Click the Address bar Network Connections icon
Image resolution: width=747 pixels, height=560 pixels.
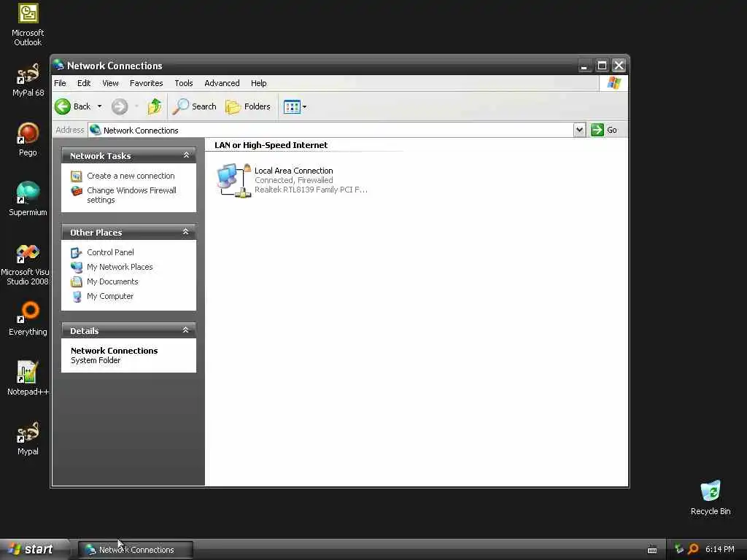pyautogui.click(x=96, y=130)
